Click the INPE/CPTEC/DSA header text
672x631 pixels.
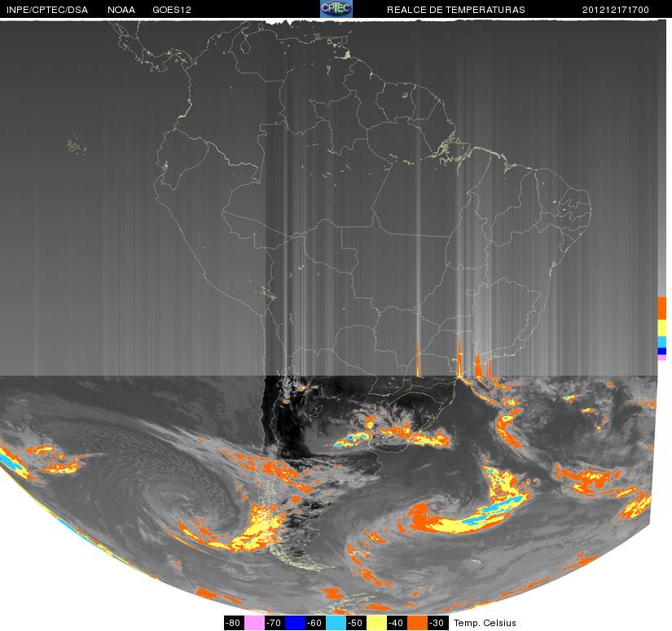47,10
